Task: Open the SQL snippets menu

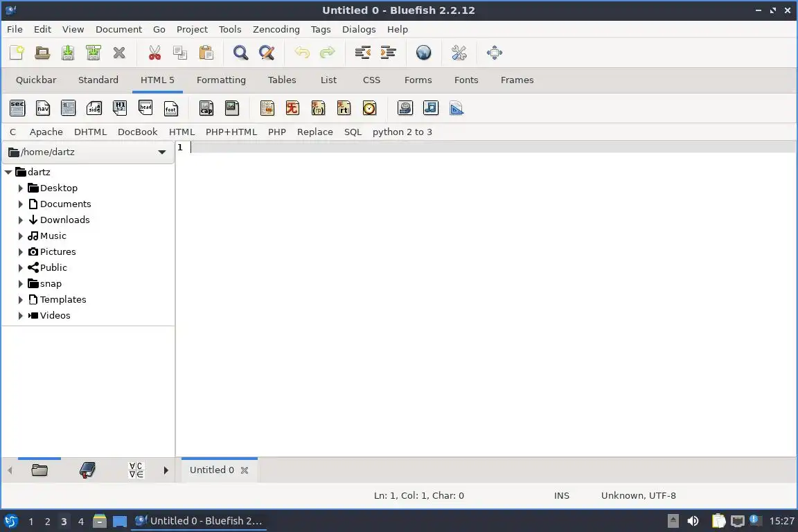Action: pyautogui.click(x=353, y=132)
